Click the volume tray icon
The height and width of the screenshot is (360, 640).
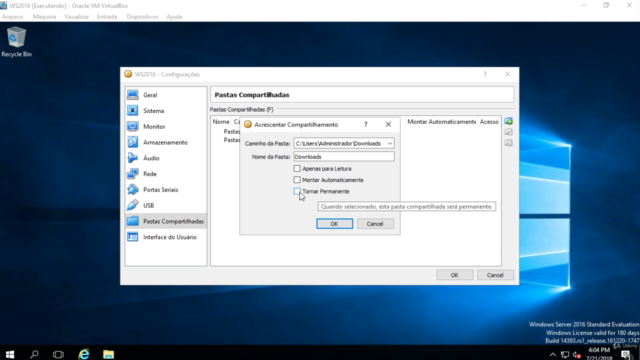tap(577, 355)
